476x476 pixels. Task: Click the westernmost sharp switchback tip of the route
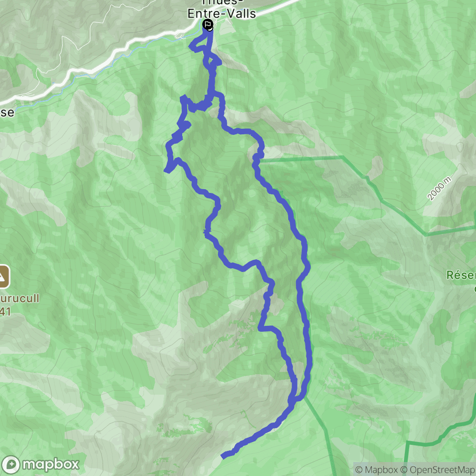pos(166,171)
